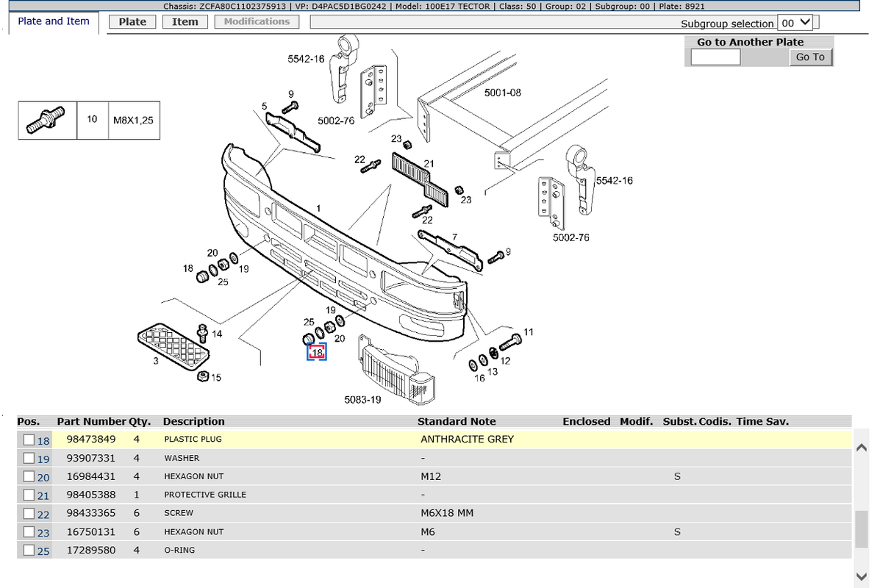Image resolution: width=880 pixels, height=588 pixels.
Task: Click the parts list scrollbar thumb
Action: point(862,529)
